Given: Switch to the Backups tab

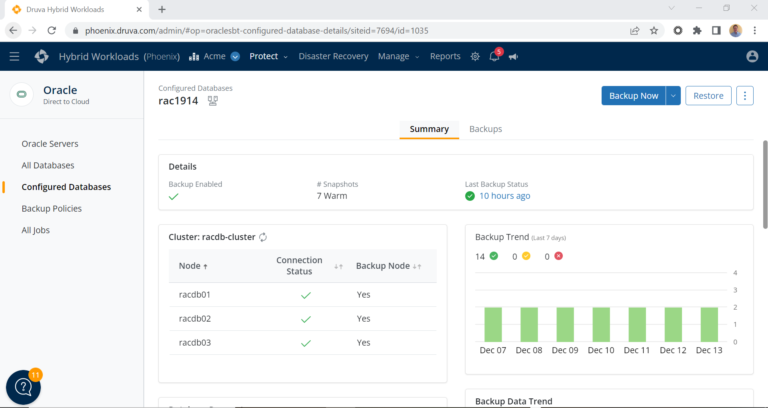Looking at the screenshot, I should (x=485, y=129).
